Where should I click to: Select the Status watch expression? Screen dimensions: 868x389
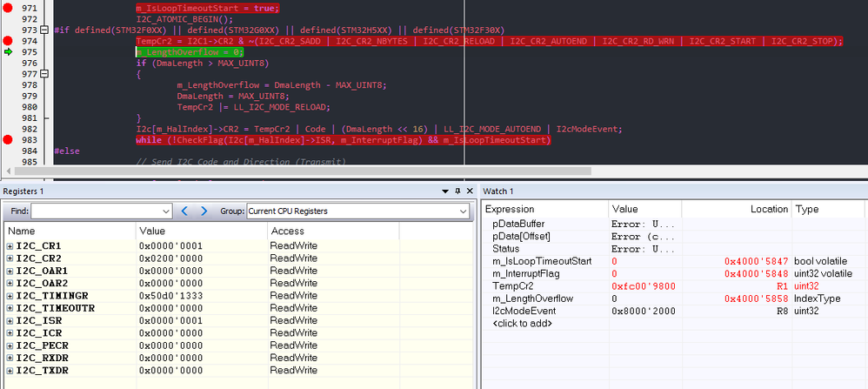pos(505,249)
